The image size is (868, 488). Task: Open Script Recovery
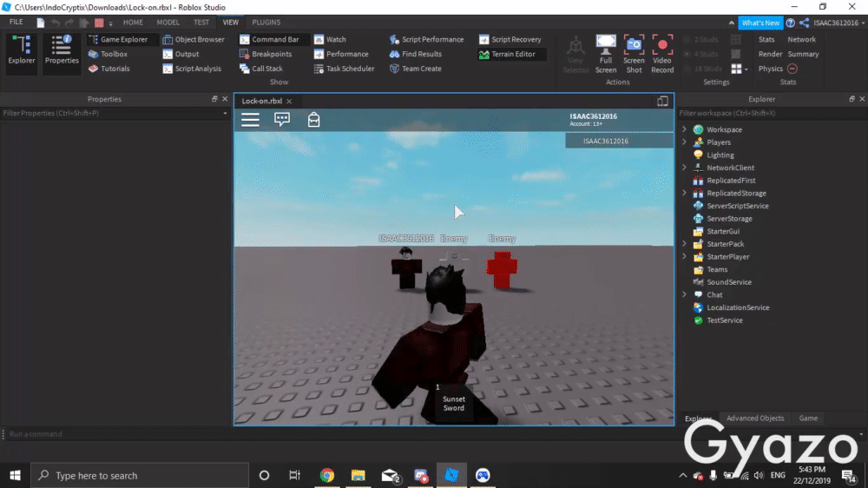click(x=510, y=39)
